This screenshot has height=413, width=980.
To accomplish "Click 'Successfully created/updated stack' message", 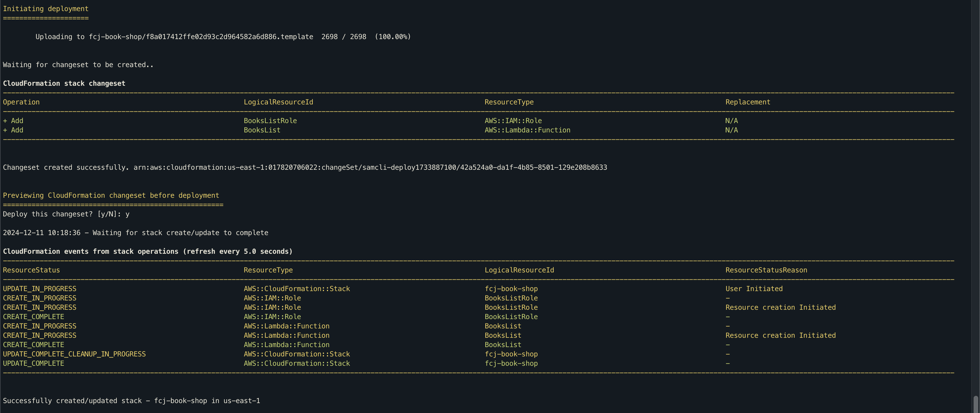I will click(x=132, y=401).
